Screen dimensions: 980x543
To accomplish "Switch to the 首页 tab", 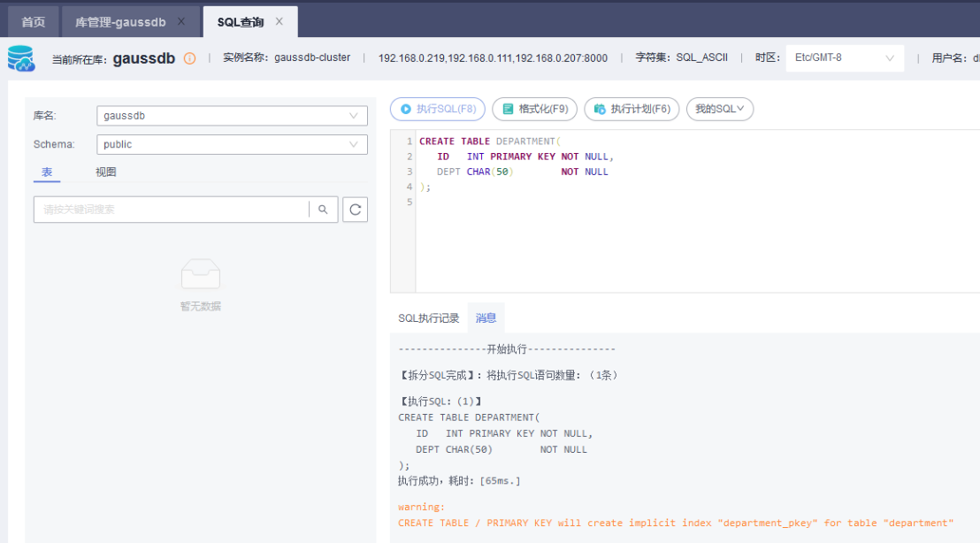I will point(33,22).
